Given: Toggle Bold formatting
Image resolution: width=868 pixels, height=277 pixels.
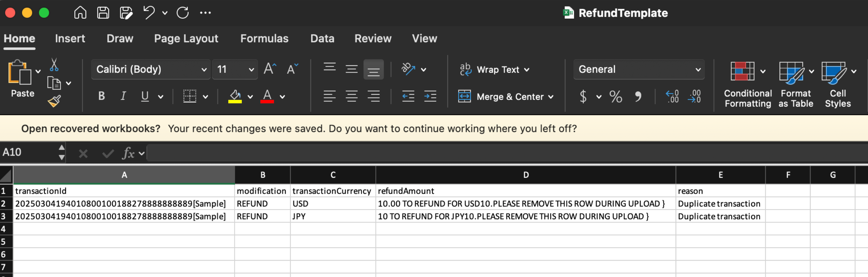Looking at the screenshot, I should coord(101,96).
